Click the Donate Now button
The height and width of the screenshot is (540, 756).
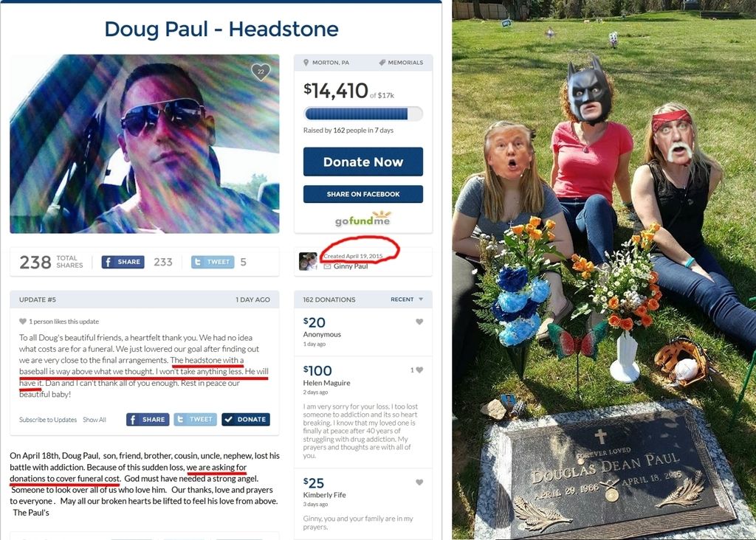[x=363, y=162]
